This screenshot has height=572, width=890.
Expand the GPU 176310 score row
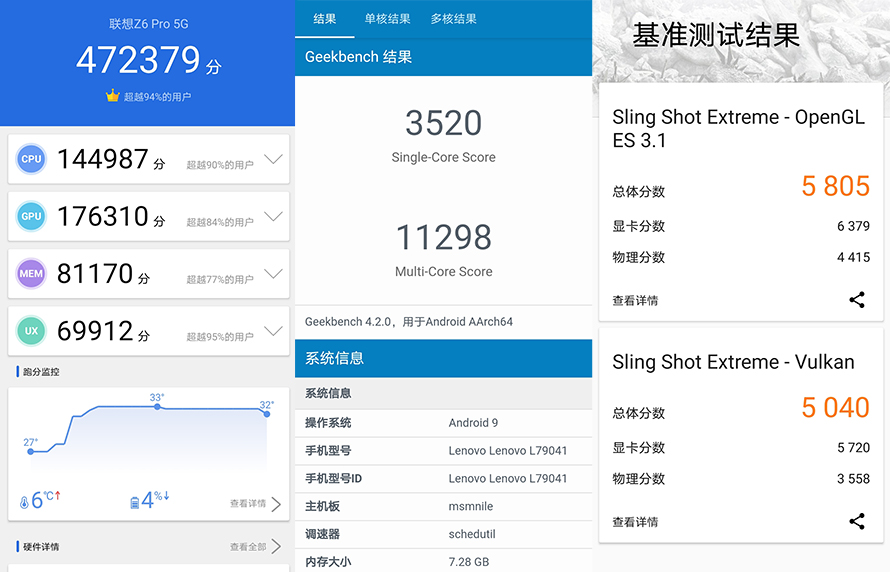pos(273,216)
